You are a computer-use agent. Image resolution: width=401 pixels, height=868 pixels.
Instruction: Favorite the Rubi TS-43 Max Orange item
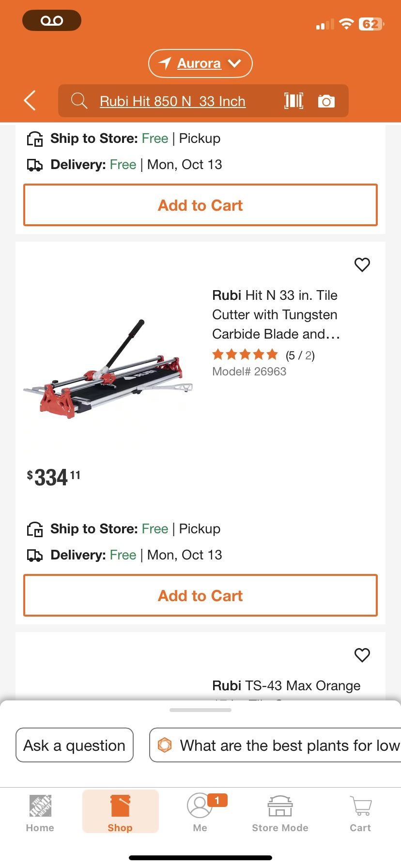362,655
